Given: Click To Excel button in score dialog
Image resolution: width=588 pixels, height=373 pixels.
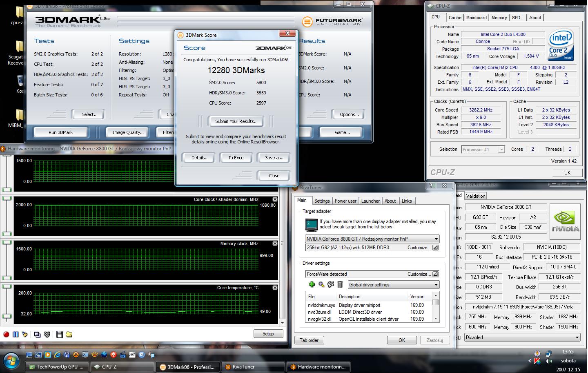Looking at the screenshot, I should 236,158.
